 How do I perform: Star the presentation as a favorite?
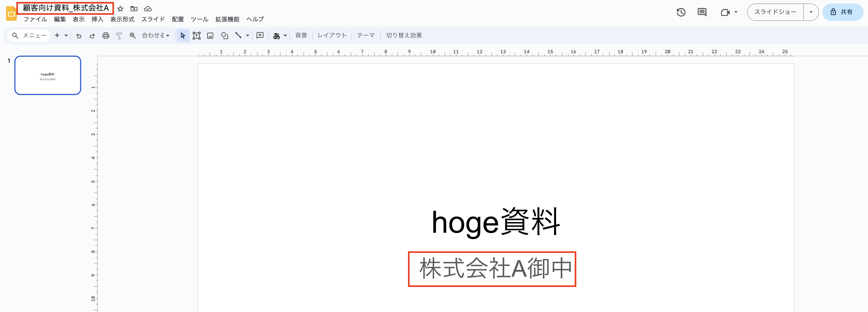click(120, 9)
